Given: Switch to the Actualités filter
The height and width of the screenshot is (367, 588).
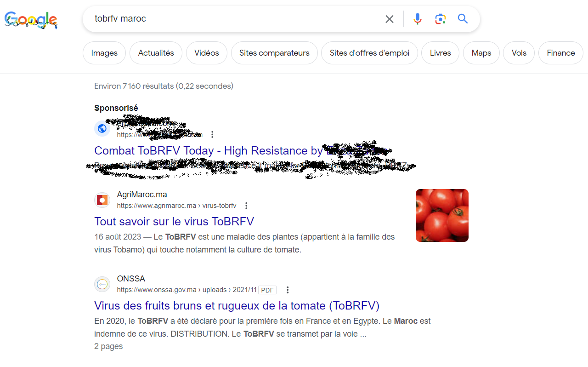Looking at the screenshot, I should 156,53.
